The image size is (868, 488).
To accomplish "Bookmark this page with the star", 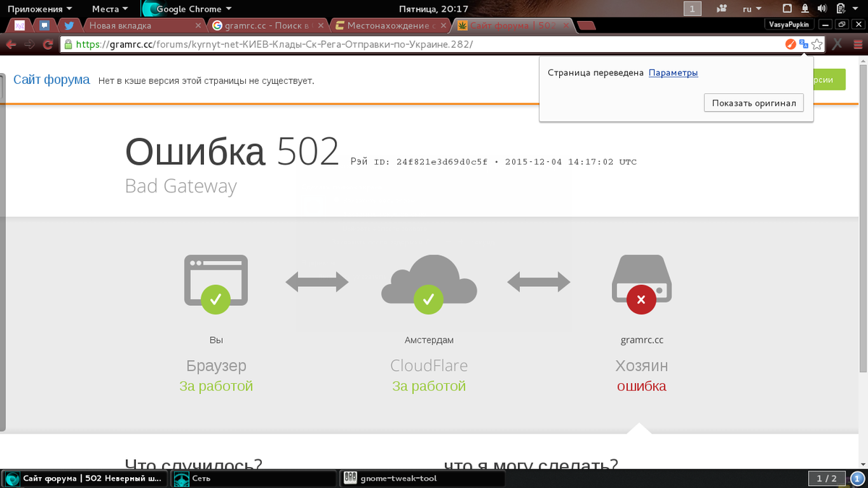I will point(817,44).
